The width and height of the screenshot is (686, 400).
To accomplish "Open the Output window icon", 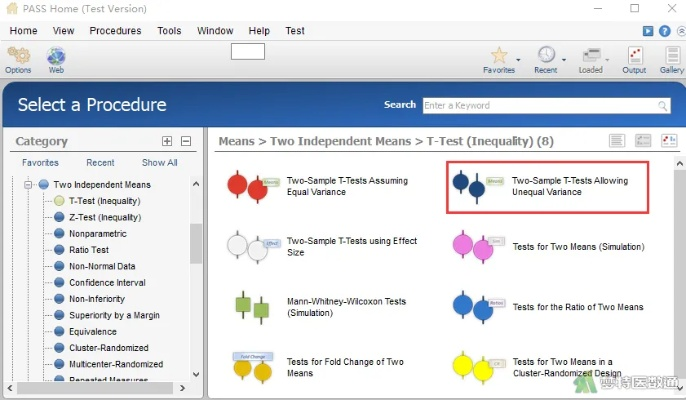I will pyautogui.click(x=634, y=58).
